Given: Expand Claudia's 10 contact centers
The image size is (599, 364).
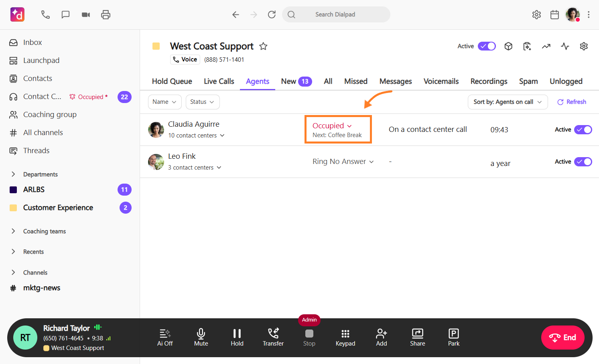Looking at the screenshot, I should pyautogui.click(x=196, y=135).
